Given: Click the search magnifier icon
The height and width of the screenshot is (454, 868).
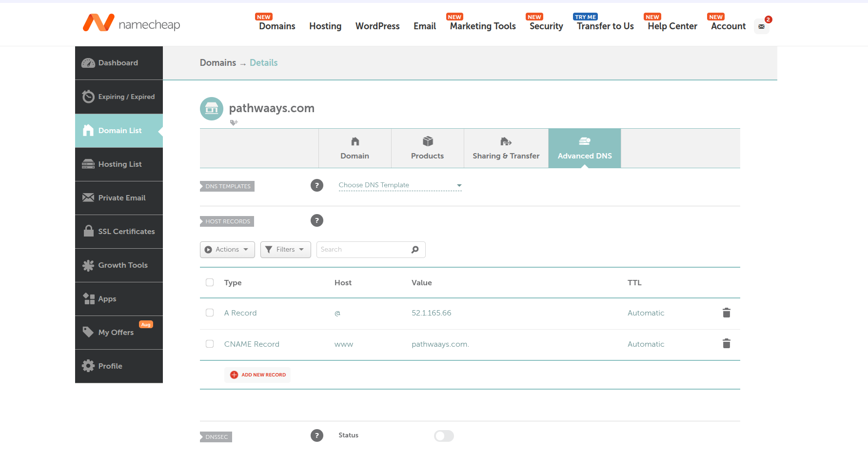Looking at the screenshot, I should pos(415,250).
